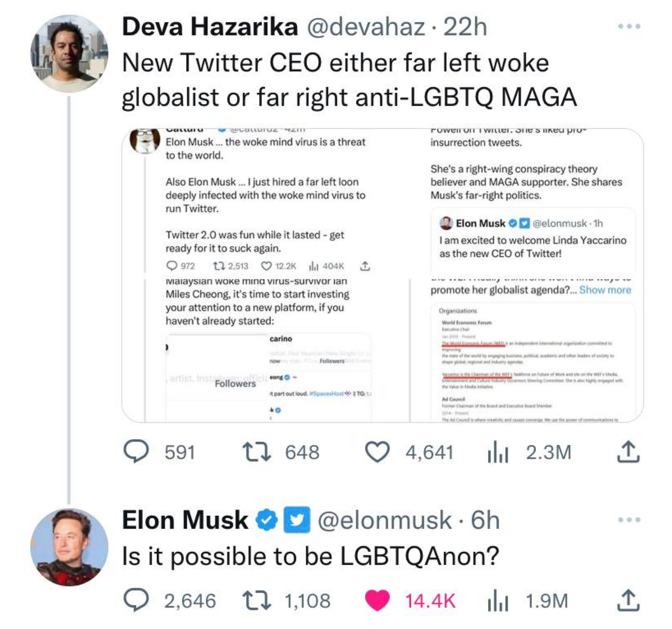
Task: Open more options for Deva Hazarika's tweet
Action: tap(629, 27)
